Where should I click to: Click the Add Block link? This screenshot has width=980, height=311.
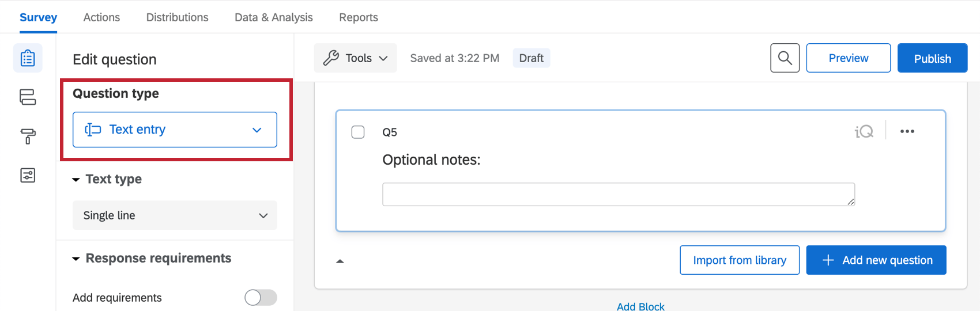pyautogui.click(x=640, y=306)
